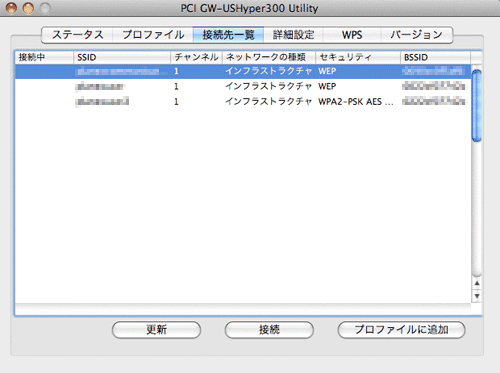Open the プロファイル tab
The image size is (500, 373).
[153, 35]
